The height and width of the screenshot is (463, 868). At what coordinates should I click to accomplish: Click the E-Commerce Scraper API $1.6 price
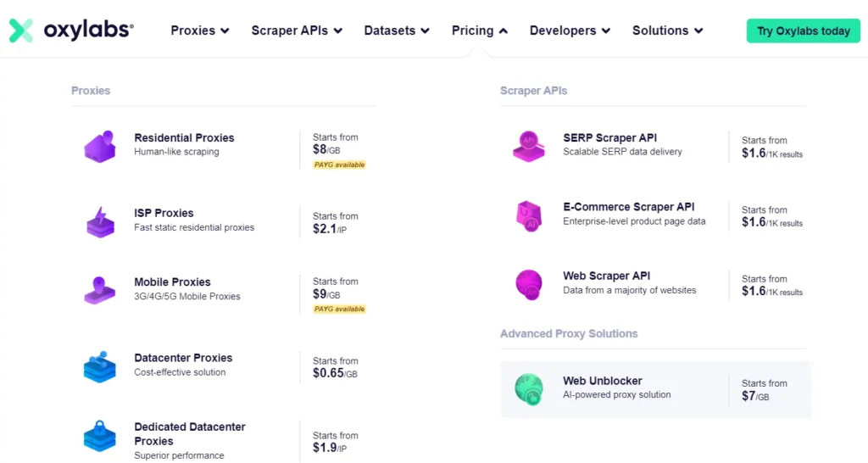click(772, 223)
